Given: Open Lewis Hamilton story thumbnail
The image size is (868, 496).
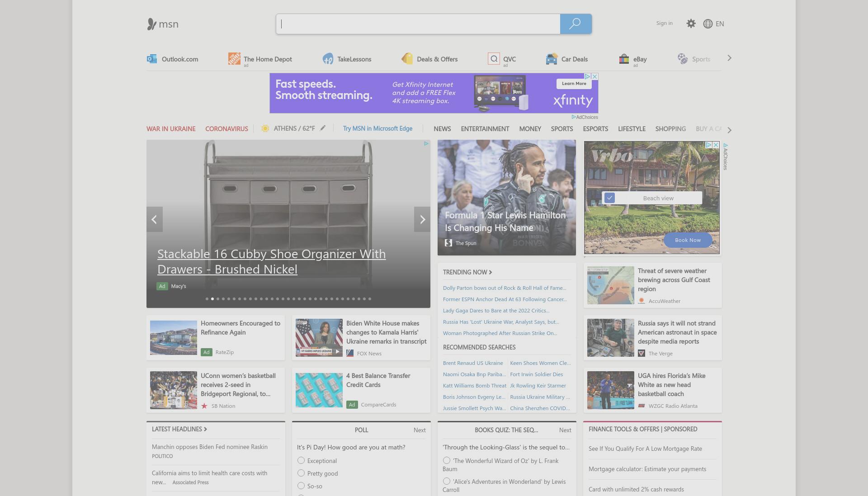Looking at the screenshot, I should pyautogui.click(x=507, y=198).
